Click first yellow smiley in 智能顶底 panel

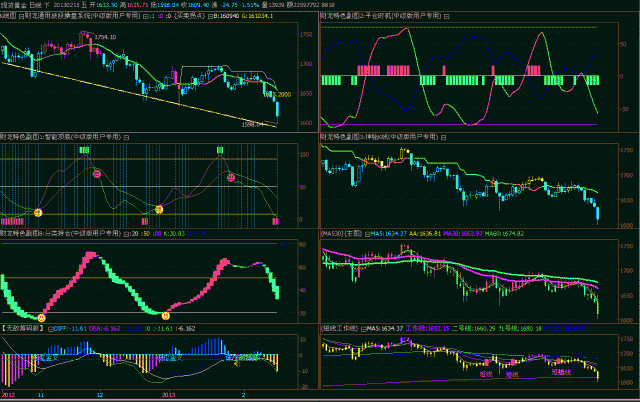coord(38,212)
